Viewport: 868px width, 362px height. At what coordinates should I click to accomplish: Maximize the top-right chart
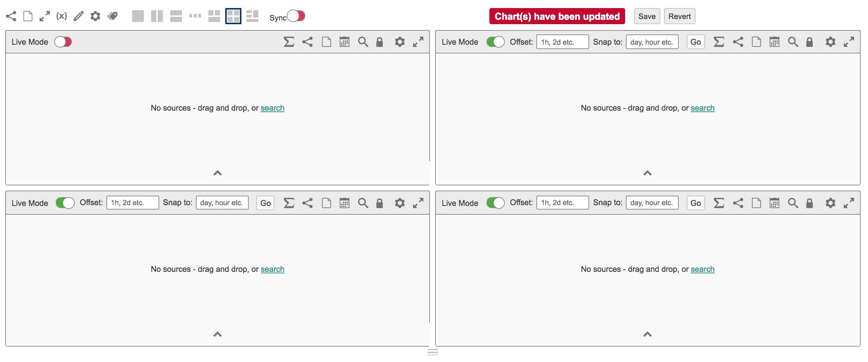coord(849,42)
